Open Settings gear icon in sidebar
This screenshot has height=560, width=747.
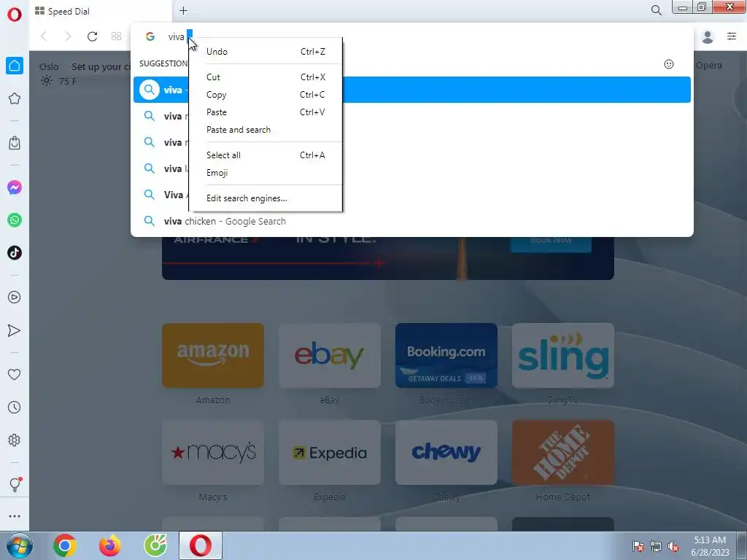coord(15,440)
